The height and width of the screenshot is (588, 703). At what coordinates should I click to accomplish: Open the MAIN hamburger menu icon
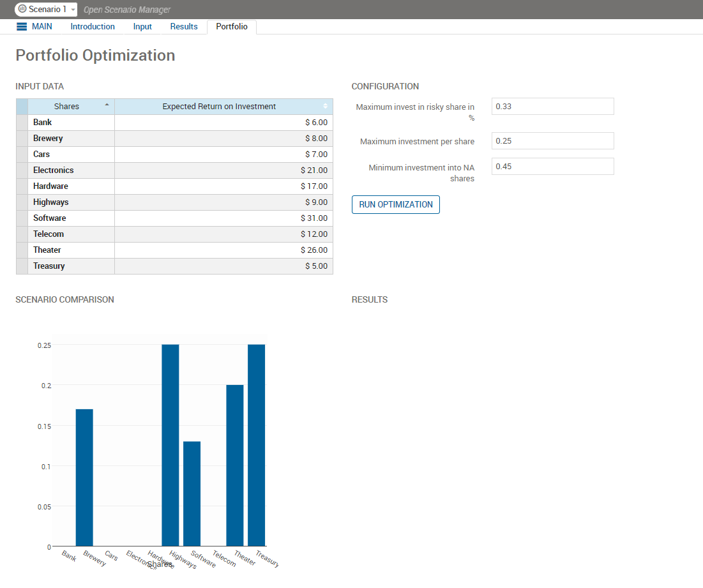click(22, 27)
